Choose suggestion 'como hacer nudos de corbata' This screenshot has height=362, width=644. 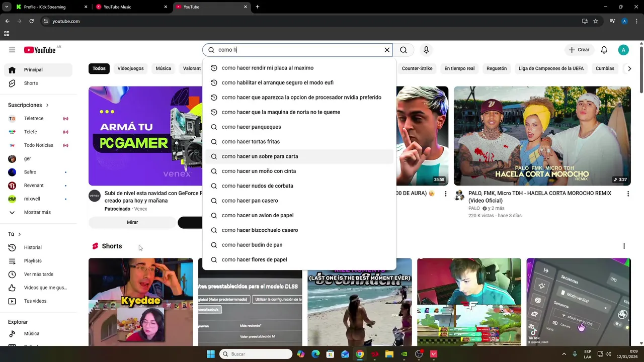(x=299, y=186)
